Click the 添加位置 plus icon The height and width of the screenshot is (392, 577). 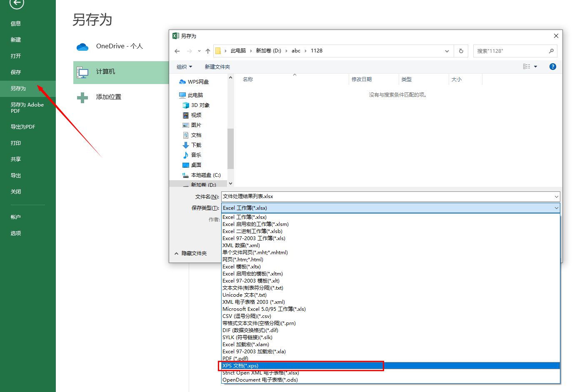coord(82,97)
